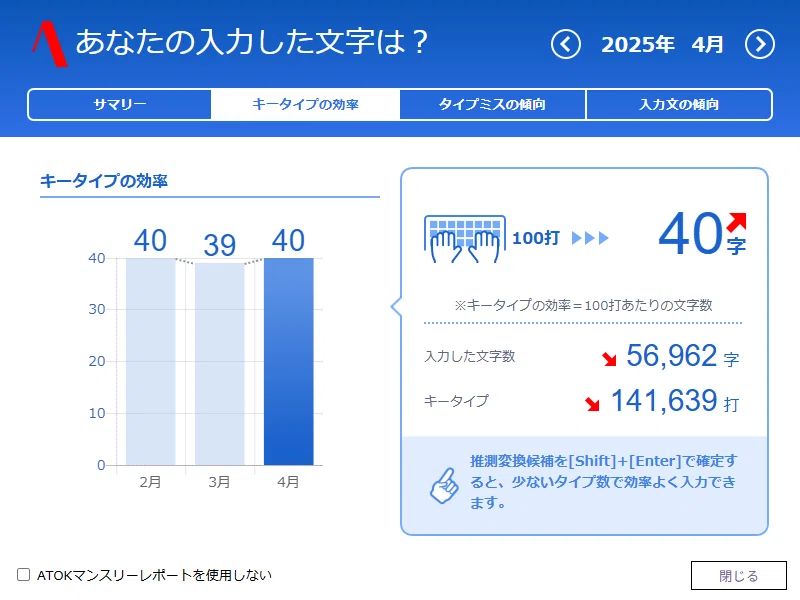Click the 閉じる button
The height and width of the screenshot is (600, 800).
pyautogui.click(x=738, y=576)
